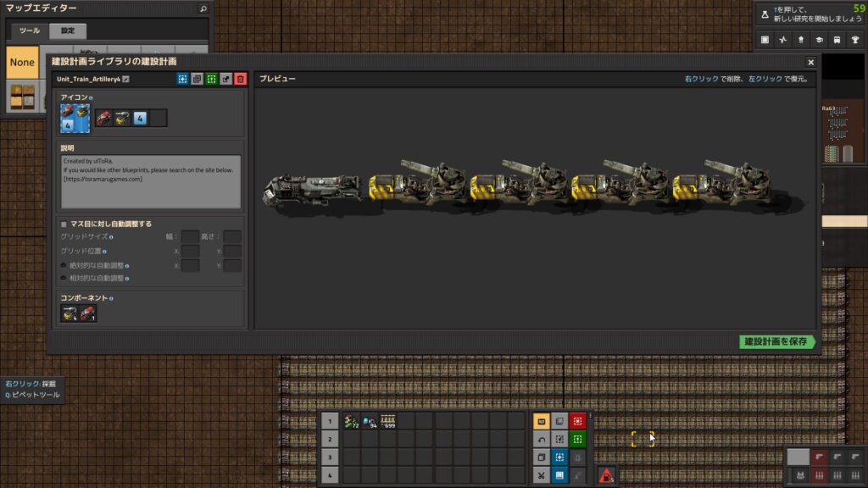Viewport: 868px width, 488px height.
Task: Switch to the 設定 tab
Action: [x=68, y=31]
